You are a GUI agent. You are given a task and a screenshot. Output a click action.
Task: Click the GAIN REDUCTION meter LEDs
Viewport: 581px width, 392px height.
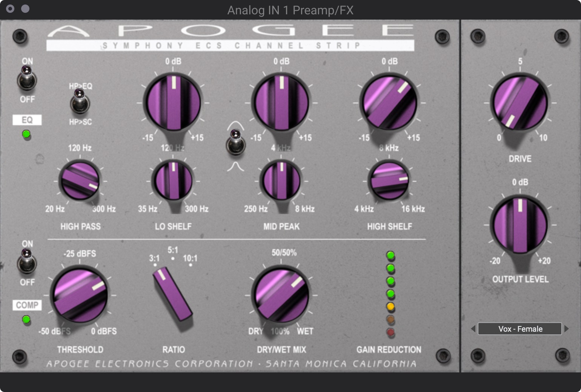point(390,293)
